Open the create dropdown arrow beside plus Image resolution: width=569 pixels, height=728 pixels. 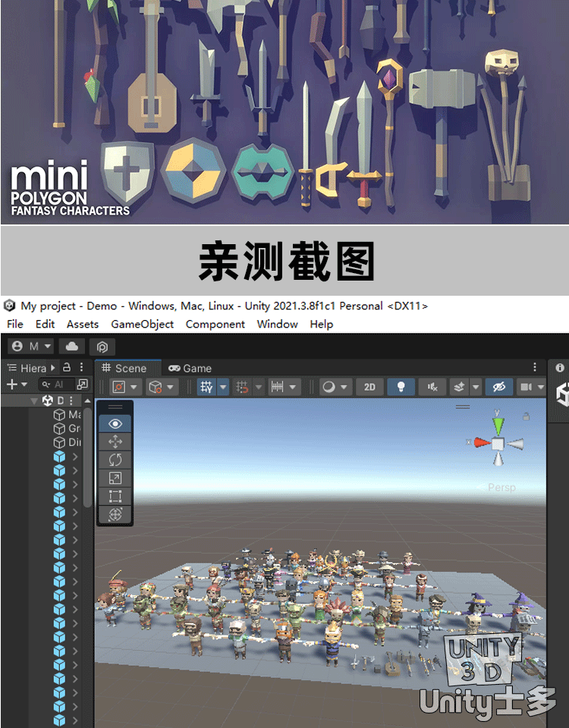[24, 384]
